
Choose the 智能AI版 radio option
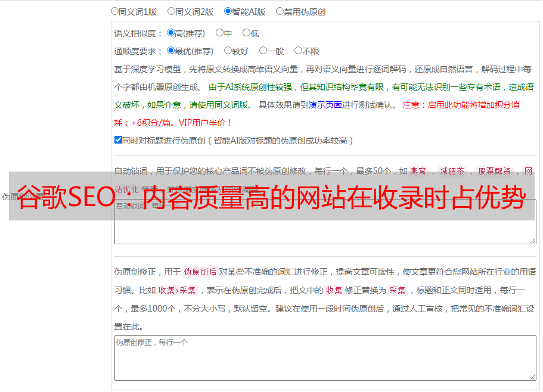228,11
